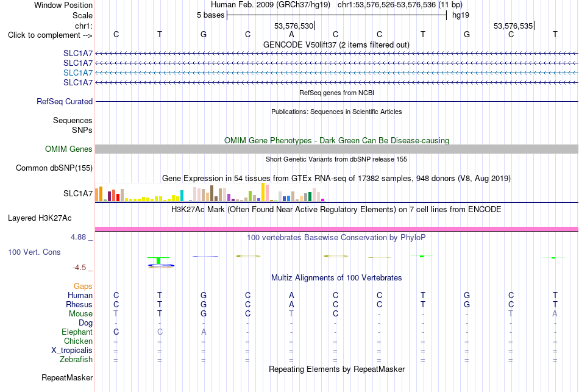Screen dimensions: 579x392
Task: Click the SLC1A7 label beside GTEx chart
Action: (78, 194)
